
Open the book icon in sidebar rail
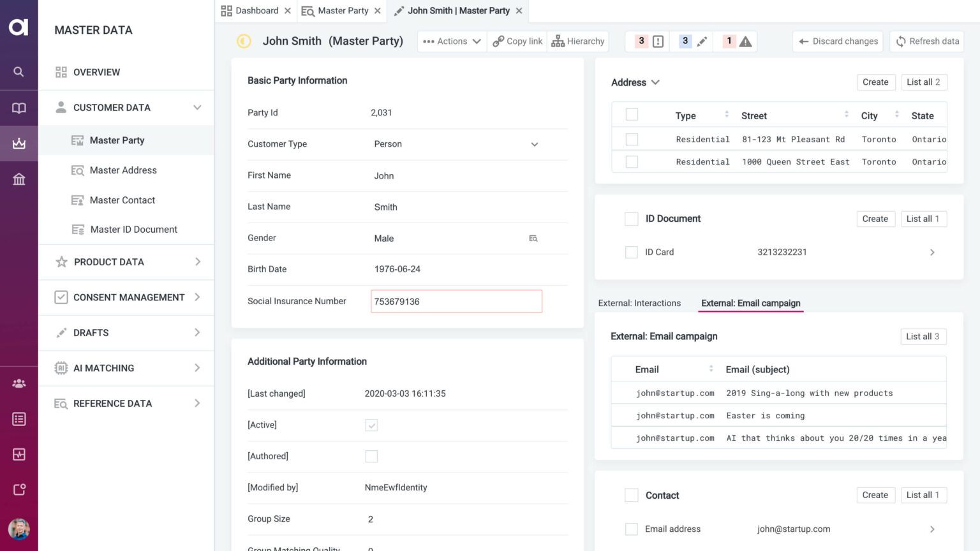(x=19, y=108)
